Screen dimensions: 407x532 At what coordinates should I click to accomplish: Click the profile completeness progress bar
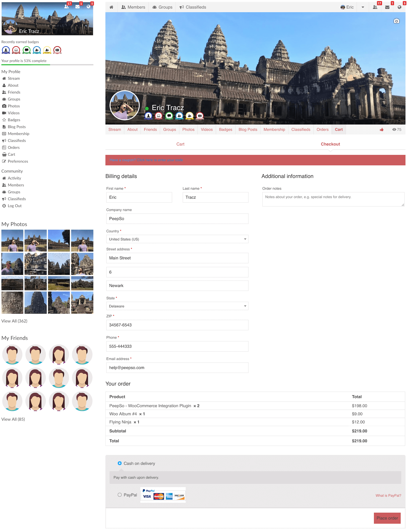pyautogui.click(x=47, y=65)
